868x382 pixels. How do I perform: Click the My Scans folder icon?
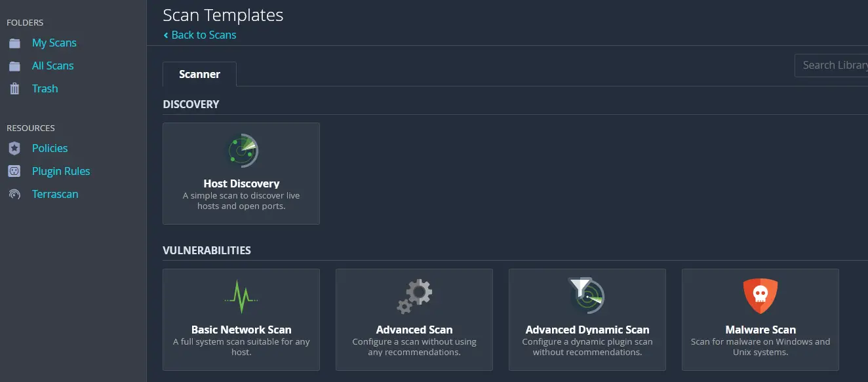14,43
